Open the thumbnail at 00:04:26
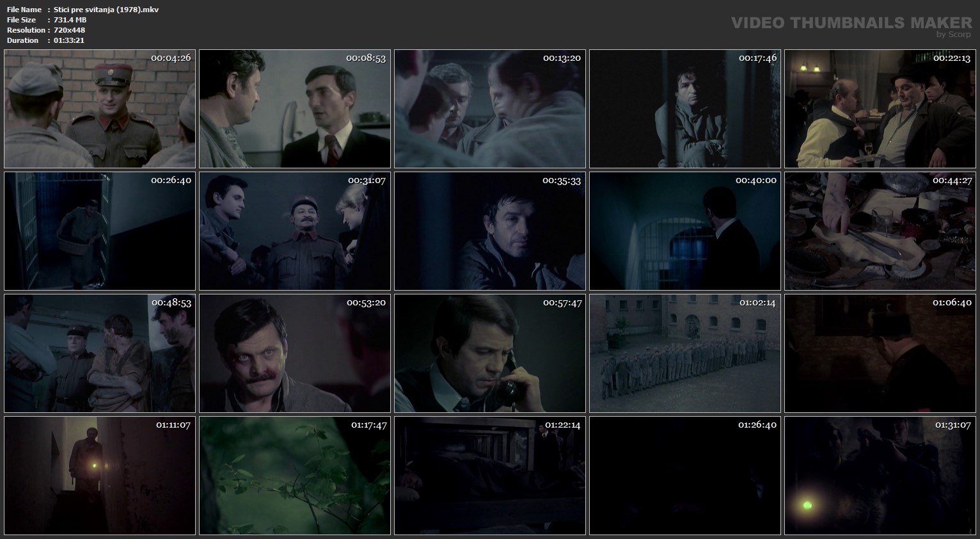This screenshot has height=539, width=980. [100, 109]
